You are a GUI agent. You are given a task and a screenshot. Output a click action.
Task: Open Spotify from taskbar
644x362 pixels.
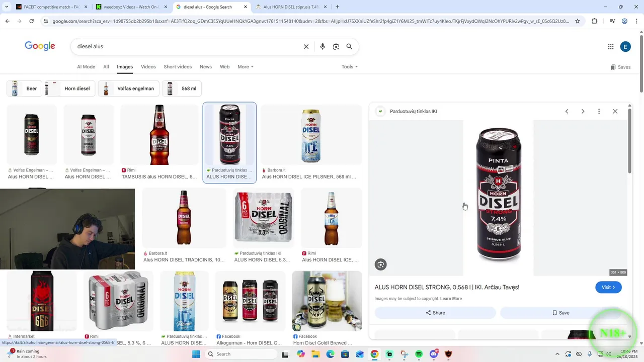coord(419,354)
